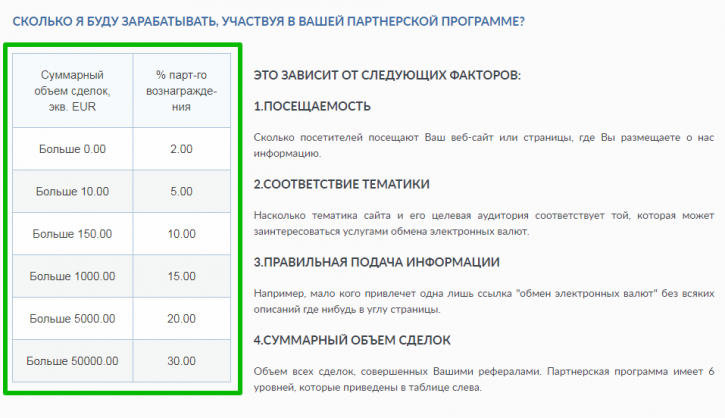Image resolution: width=725 pixels, height=418 pixels.
Task: Click the page heading about partner program earnings
Action: [x=268, y=22]
